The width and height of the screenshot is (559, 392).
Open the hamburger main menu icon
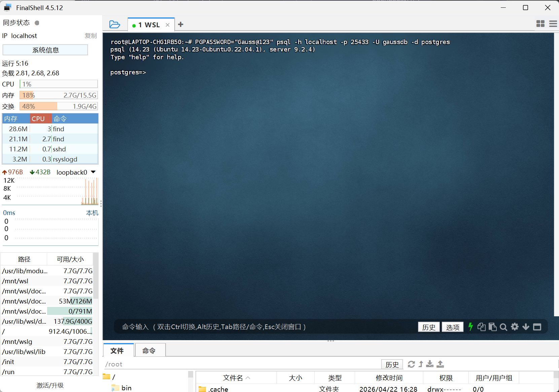pos(553,24)
